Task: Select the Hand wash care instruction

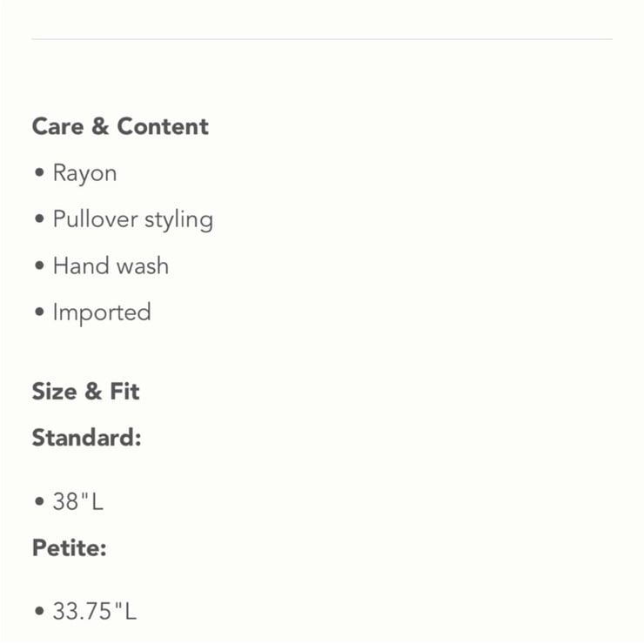Action: [x=111, y=265]
